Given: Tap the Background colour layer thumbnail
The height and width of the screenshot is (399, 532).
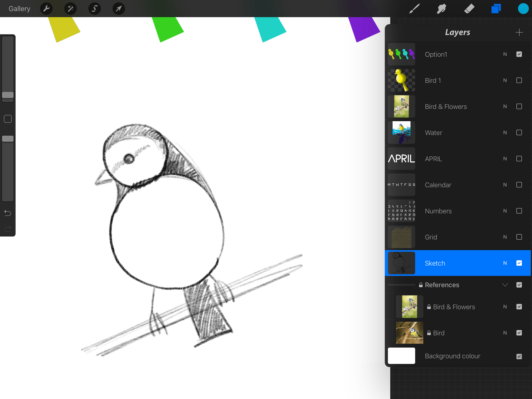Looking at the screenshot, I should 401,356.
